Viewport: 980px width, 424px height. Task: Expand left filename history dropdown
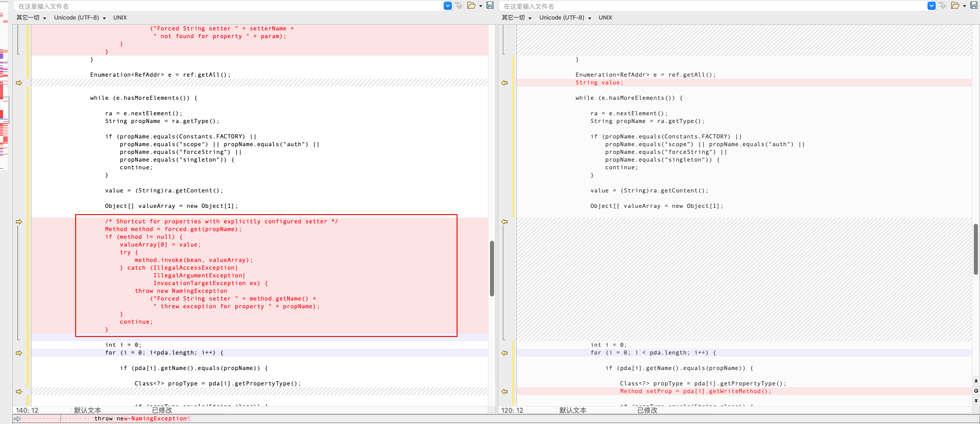(x=448, y=6)
